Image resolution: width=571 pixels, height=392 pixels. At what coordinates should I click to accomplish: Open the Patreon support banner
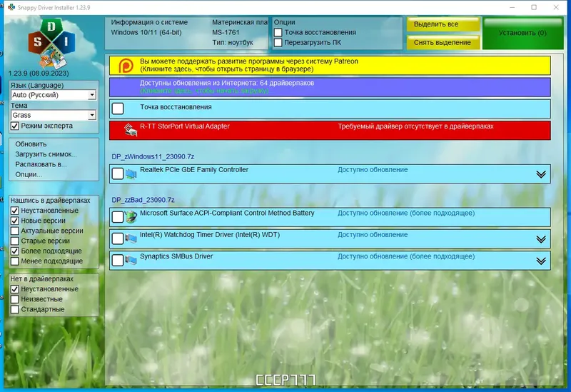(x=330, y=66)
